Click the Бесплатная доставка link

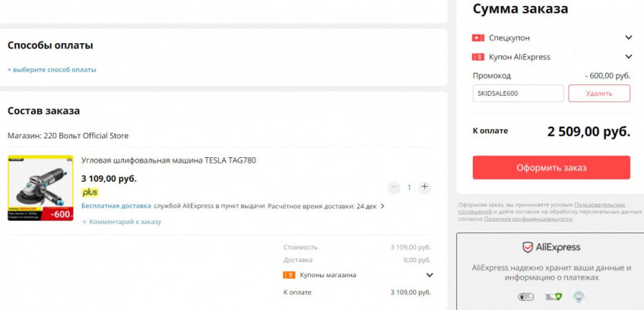(116, 206)
